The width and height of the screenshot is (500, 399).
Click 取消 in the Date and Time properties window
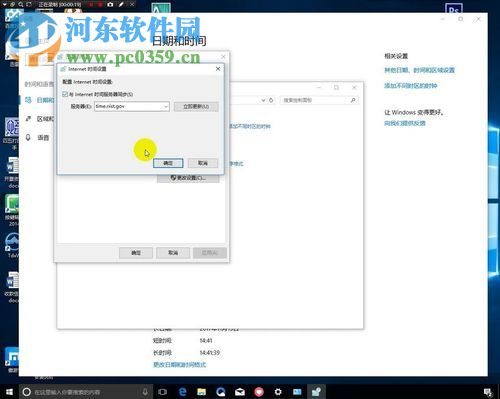pos(173,253)
